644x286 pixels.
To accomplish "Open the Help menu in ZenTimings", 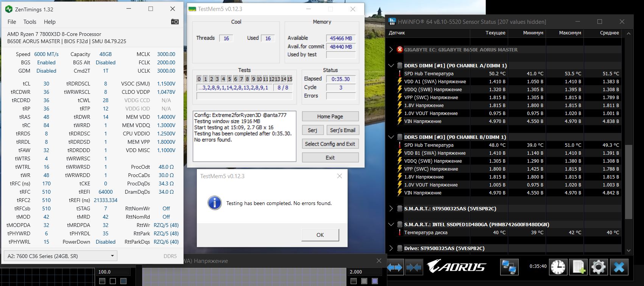I will (x=50, y=22).
